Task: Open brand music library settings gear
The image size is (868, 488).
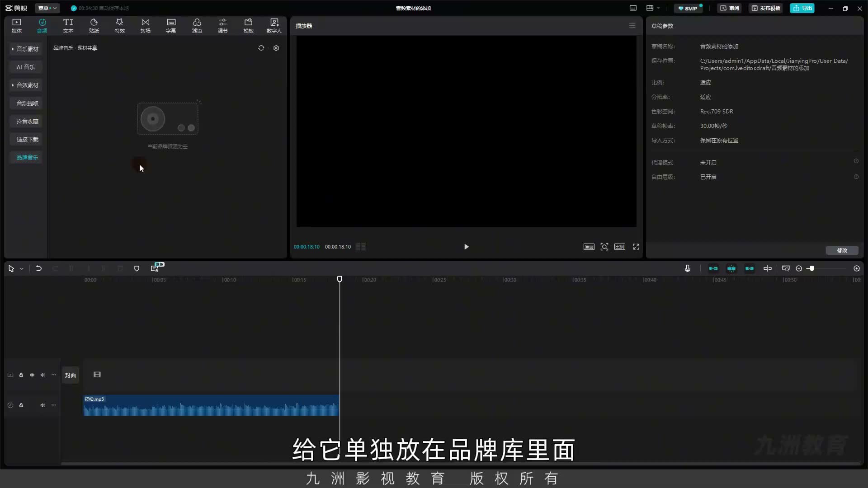Action: point(276,48)
